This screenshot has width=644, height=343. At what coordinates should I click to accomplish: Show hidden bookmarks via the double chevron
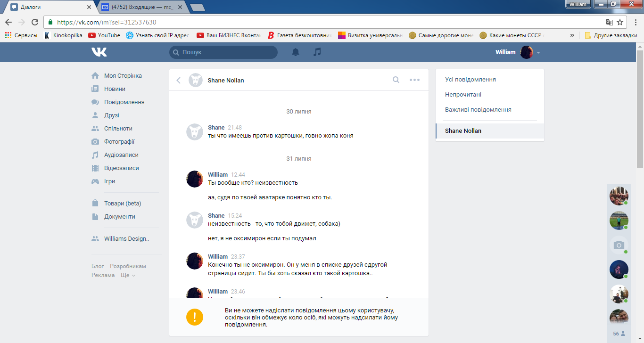pyautogui.click(x=572, y=35)
